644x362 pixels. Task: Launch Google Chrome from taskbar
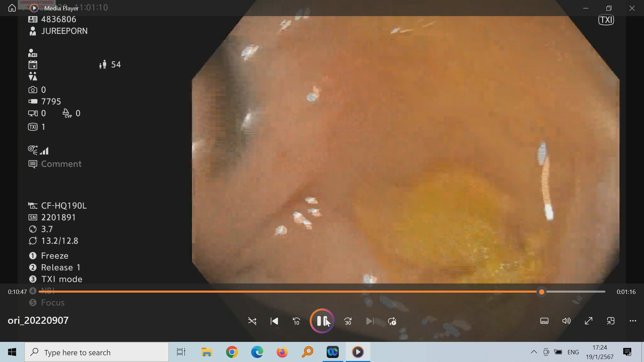tap(232, 352)
